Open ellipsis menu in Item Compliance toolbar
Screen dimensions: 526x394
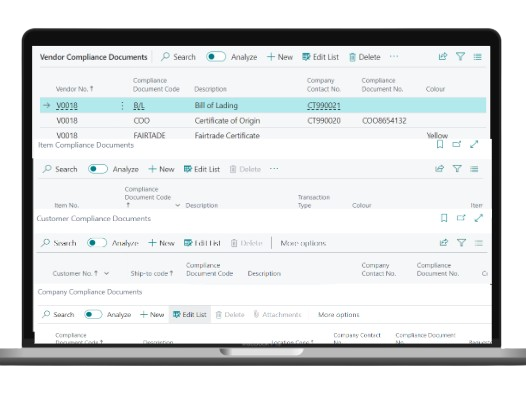tap(274, 169)
